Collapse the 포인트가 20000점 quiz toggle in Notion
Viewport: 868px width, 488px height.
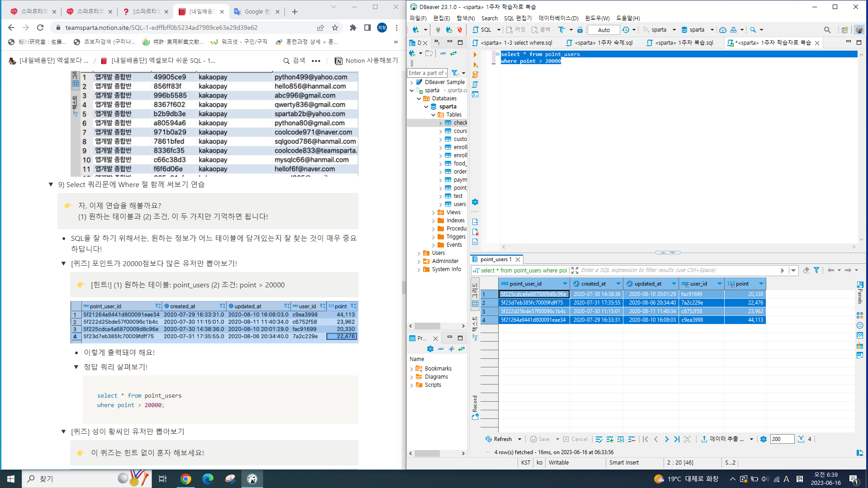pyautogui.click(x=64, y=263)
